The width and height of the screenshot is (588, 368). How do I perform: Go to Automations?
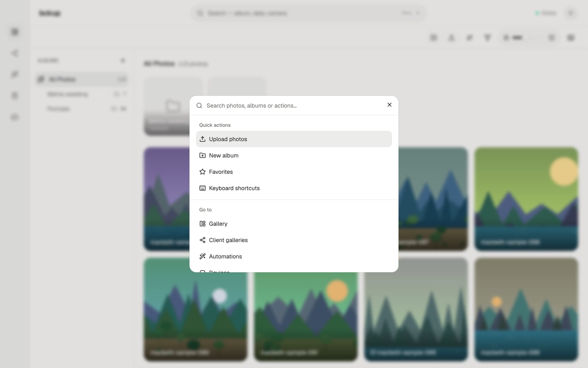(294, 256)
